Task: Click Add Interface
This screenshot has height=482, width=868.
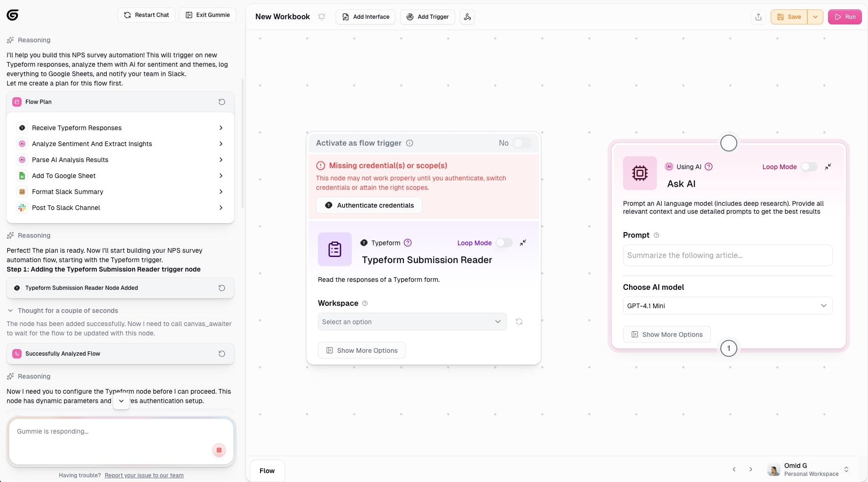Action: click(x=365, y=17)
